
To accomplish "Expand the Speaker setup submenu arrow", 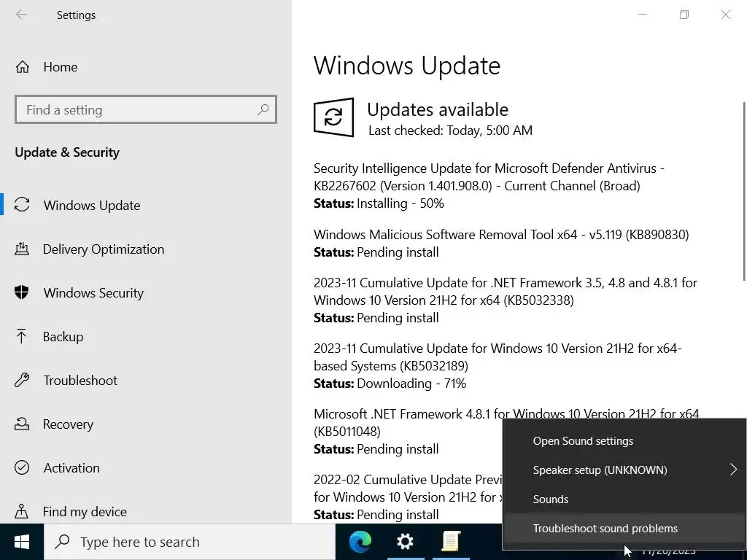I will (733, 470).
